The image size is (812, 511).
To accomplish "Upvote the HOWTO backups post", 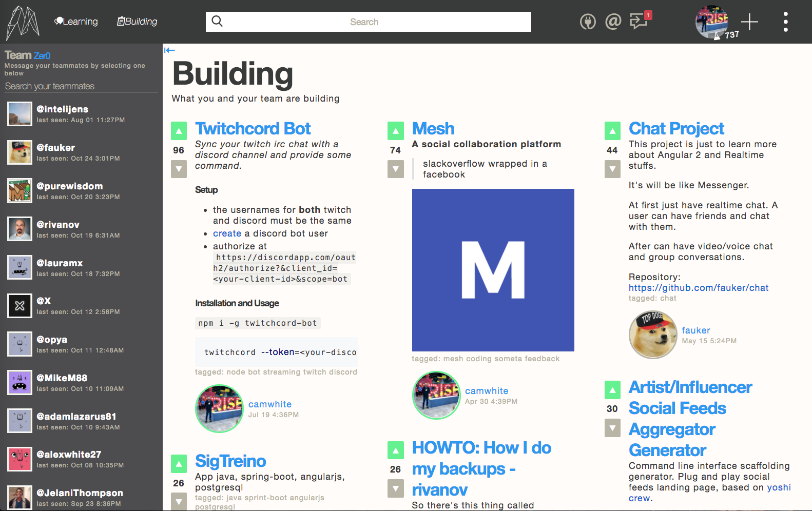I will pos(396,450).
